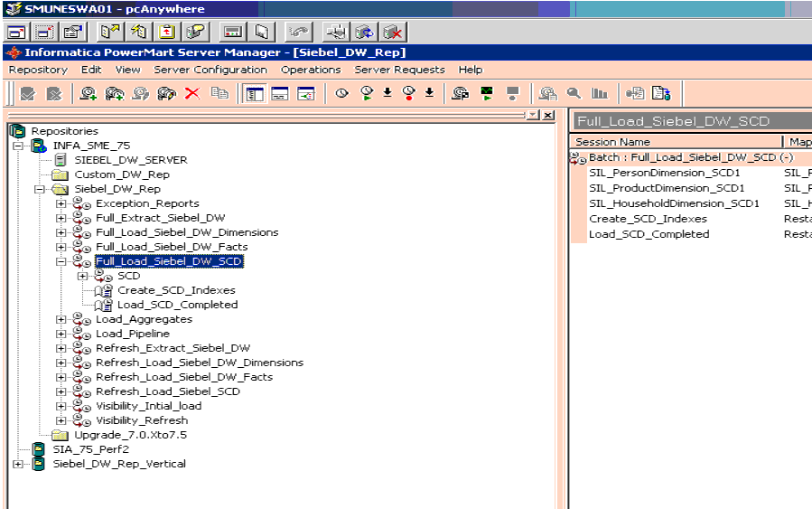Open the Edit menu
This screenshot has width=812, height=509.
click(x=91, y=70)
